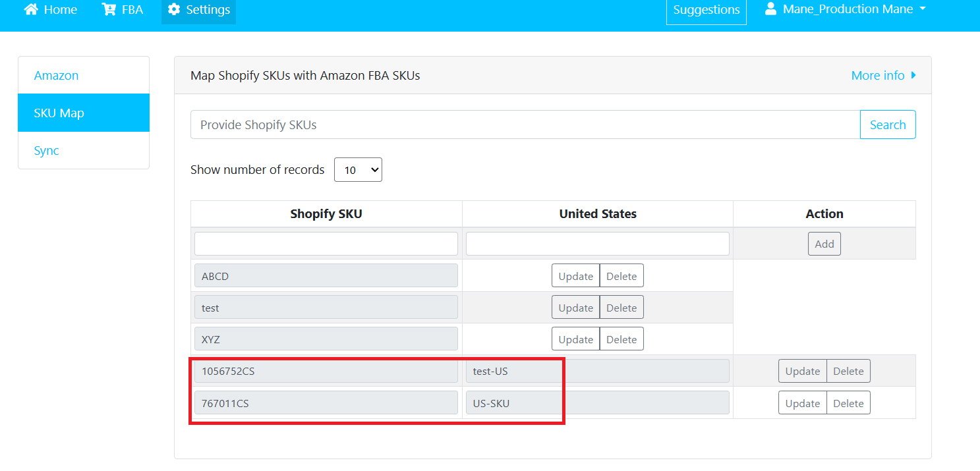This screenshot has height=471, width=980.
Task: Focus the Provide Shopify SKUs search field
Action: tap(525, 125)
